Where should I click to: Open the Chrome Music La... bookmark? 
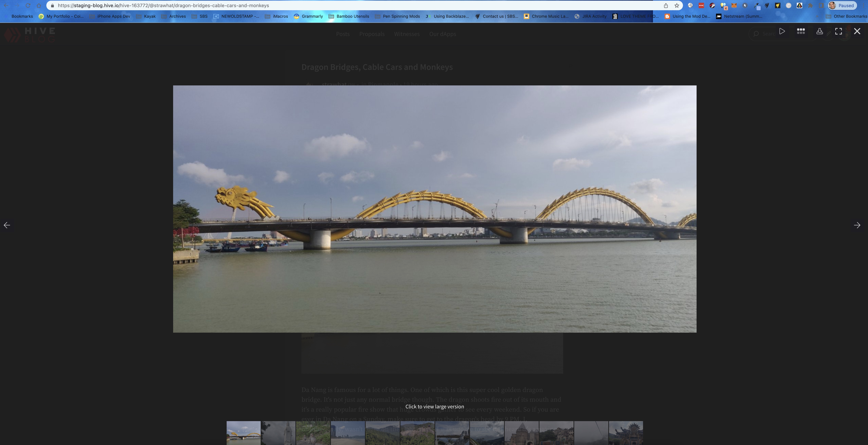(x=546, y=16)
